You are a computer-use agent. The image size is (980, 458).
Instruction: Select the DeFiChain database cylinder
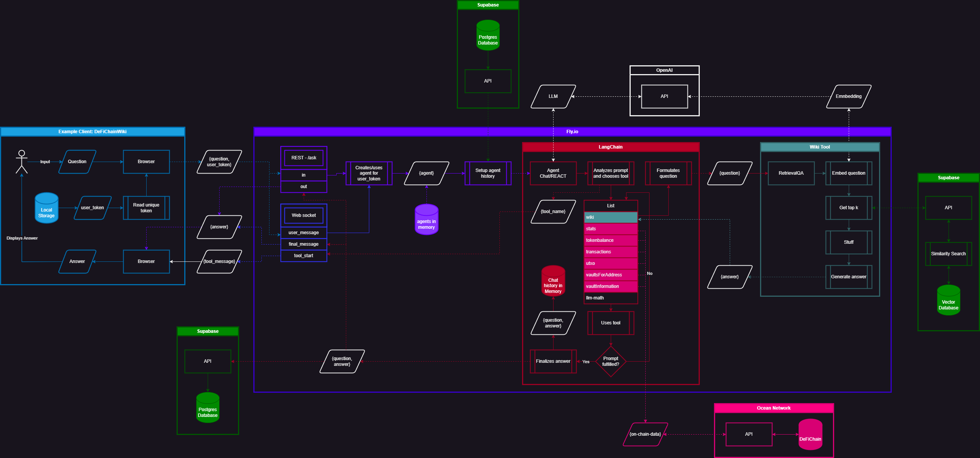click(x=810, y=435)
